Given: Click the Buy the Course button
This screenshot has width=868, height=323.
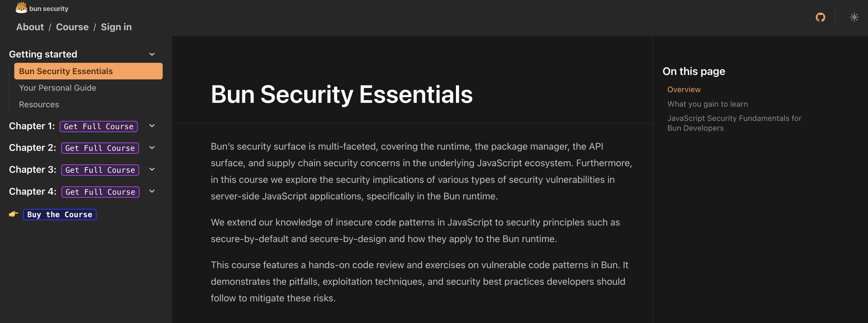Looking at the screenshot, I should [60, 215].
